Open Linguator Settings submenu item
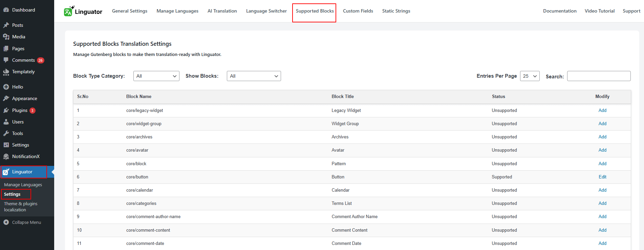This screenshot has width=644, height=250. [x=12, y=194]
